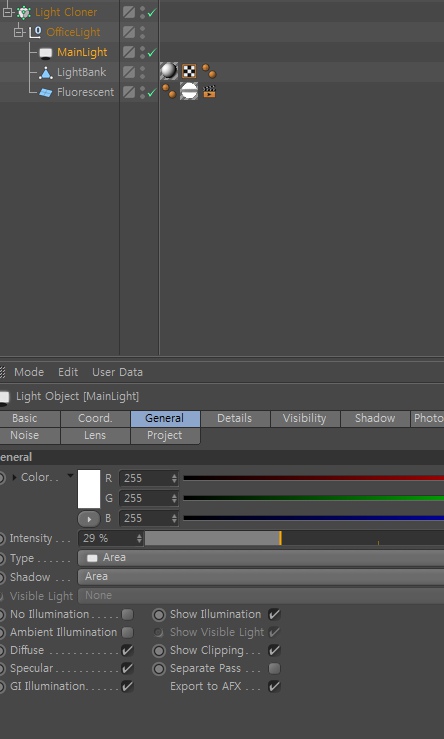Open the light Type dropdown
This screenshot has width=444, height=739.
pos(261,558)
